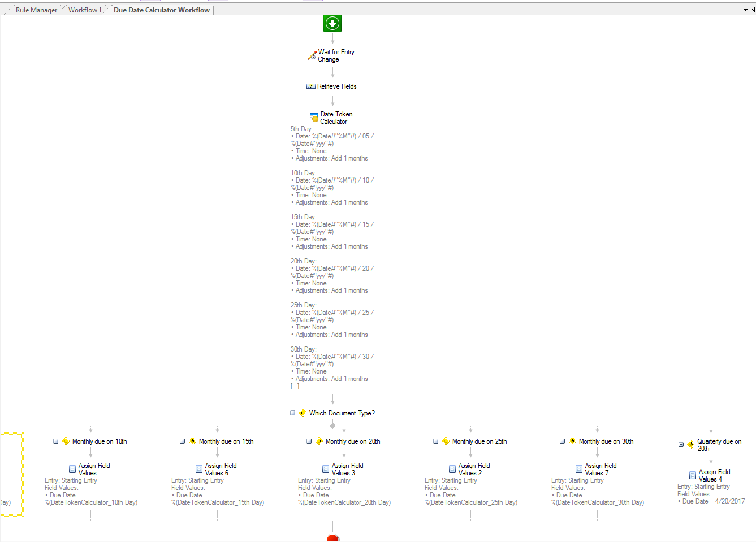Click the 'Monthly due on 15th' label
This screenshot has width=756, height=542.
click(226, 441)
